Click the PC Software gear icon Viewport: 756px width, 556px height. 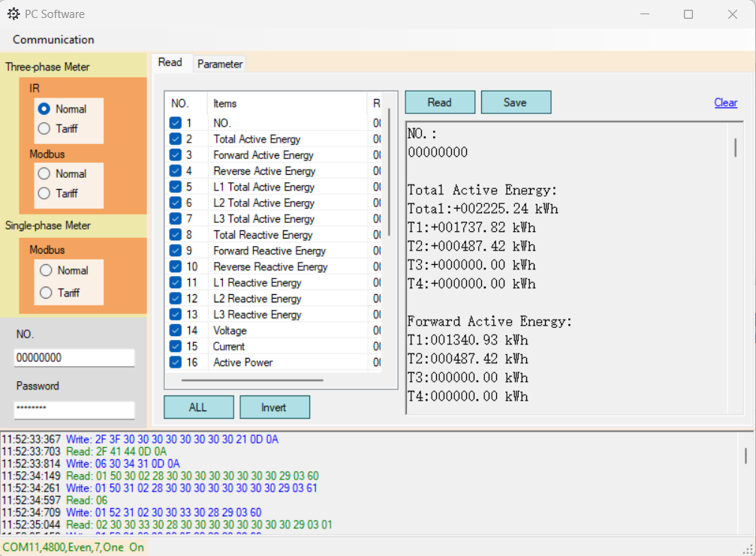pyautogui.click(x=14, y=14)
